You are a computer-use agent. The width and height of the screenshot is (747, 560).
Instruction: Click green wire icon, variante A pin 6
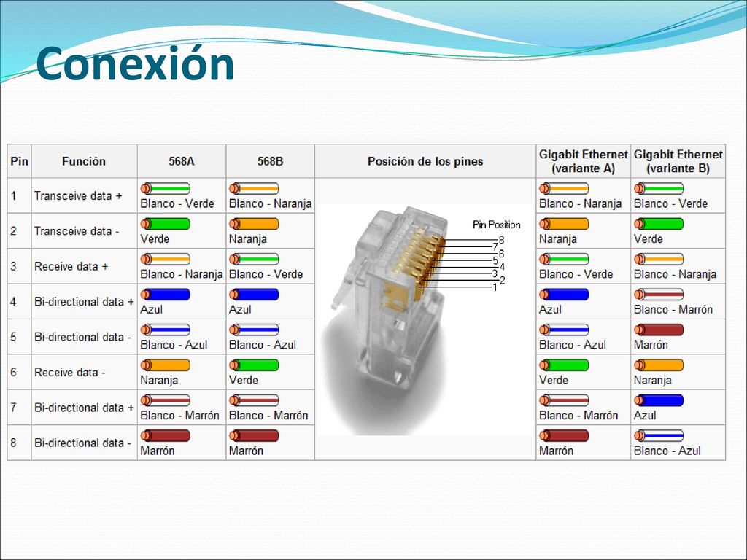point(564,365)
